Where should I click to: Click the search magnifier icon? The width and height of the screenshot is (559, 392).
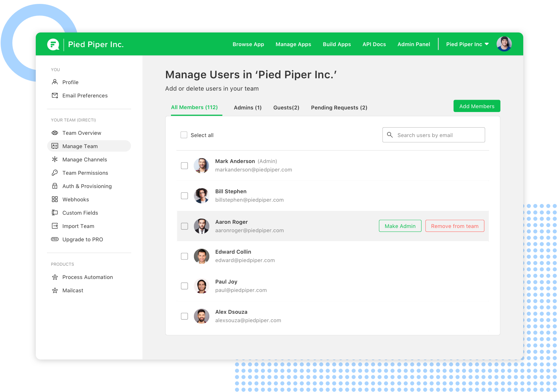(390, 135)
